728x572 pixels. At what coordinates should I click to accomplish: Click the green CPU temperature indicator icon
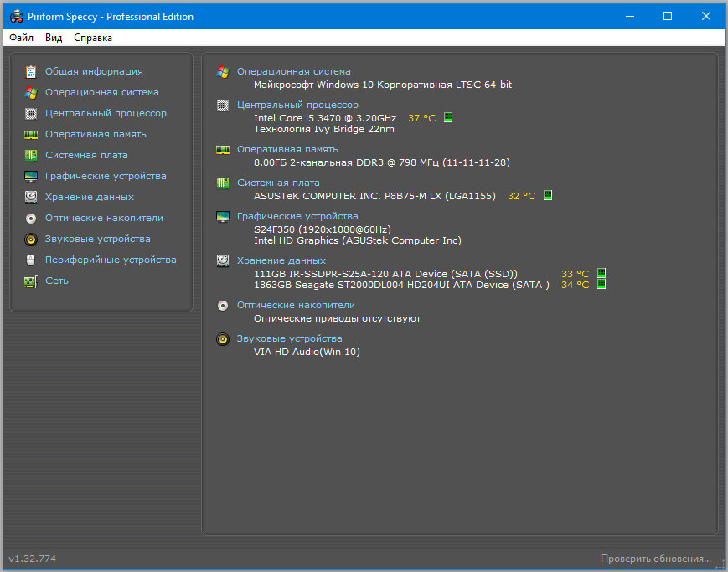[x=448, y=117]
